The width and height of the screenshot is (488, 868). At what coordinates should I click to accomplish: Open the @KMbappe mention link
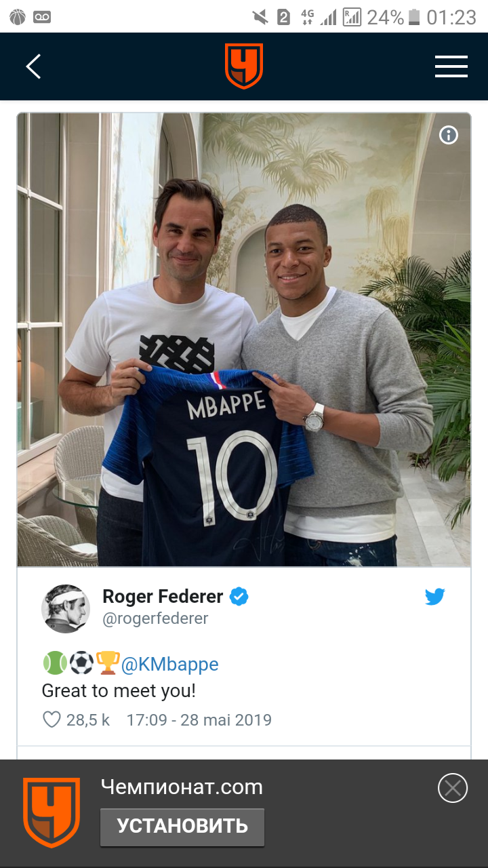(x=169, y=664)
